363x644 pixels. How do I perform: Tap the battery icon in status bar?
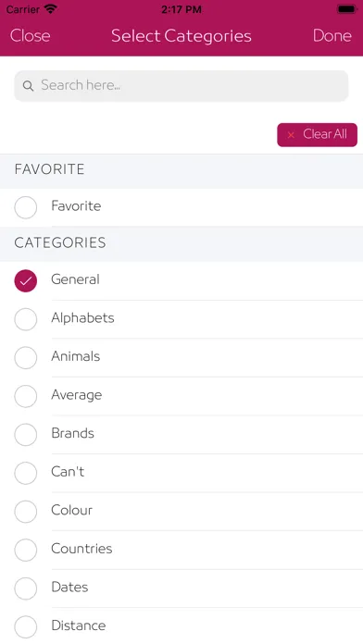pyautogui.click(x=346, y=9)
